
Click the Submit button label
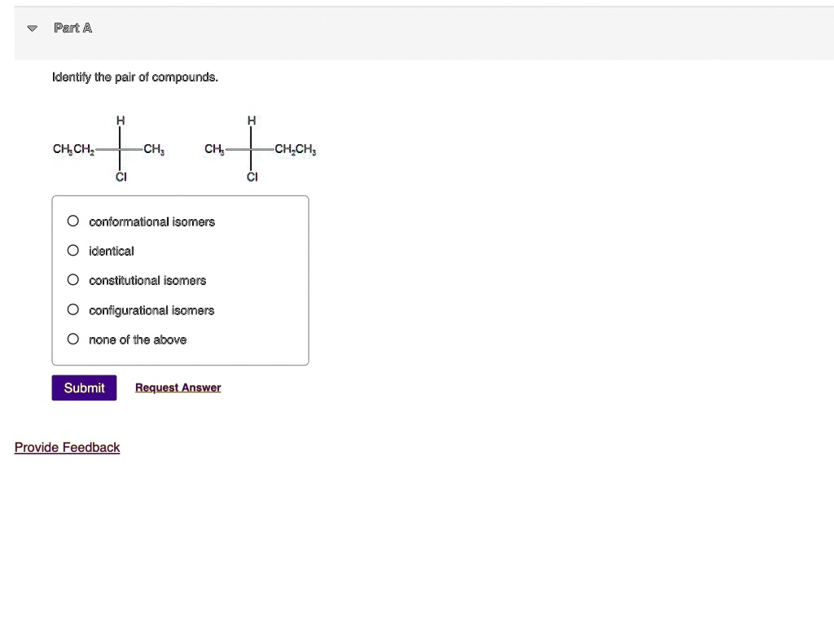coord(84,388)
